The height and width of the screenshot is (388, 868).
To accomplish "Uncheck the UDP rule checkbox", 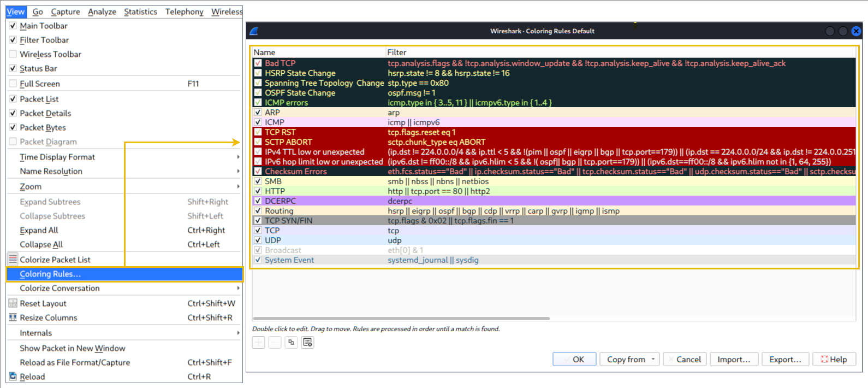I will pos(258,240).
